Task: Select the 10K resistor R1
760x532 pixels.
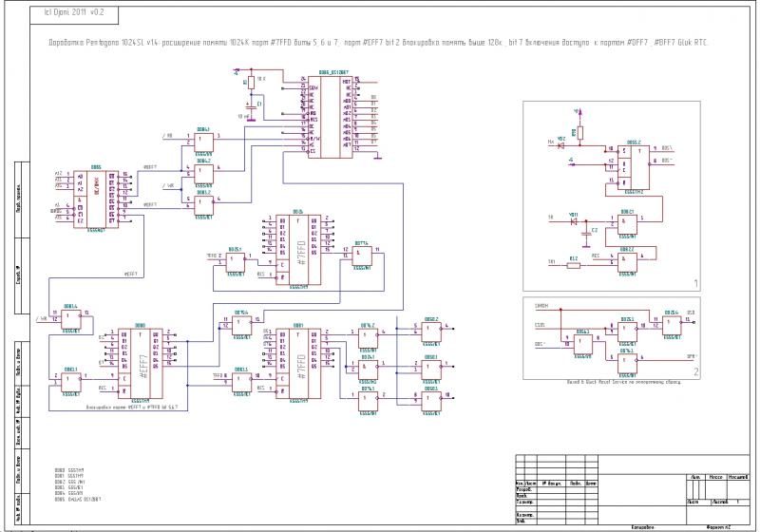Action: pos(252,83)
